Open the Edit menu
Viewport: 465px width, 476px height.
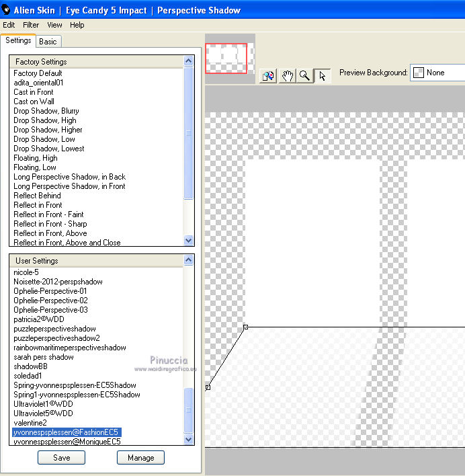point(9,25)
